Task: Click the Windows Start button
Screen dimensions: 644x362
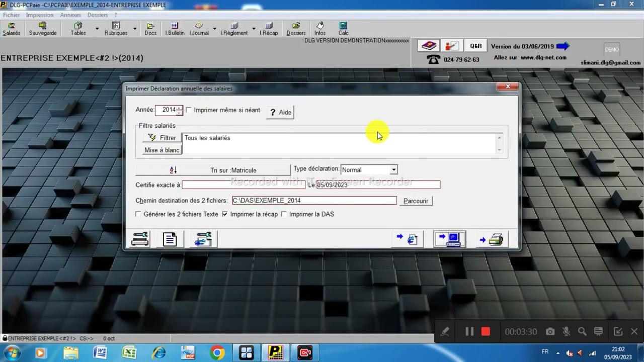Action: (12, 352)
